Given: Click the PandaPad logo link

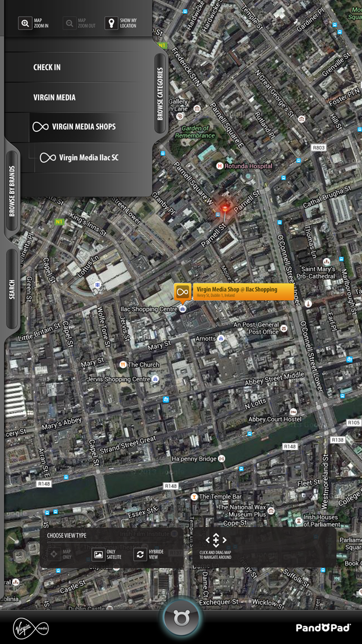Looking at the screenshot, I should [323, 628].
